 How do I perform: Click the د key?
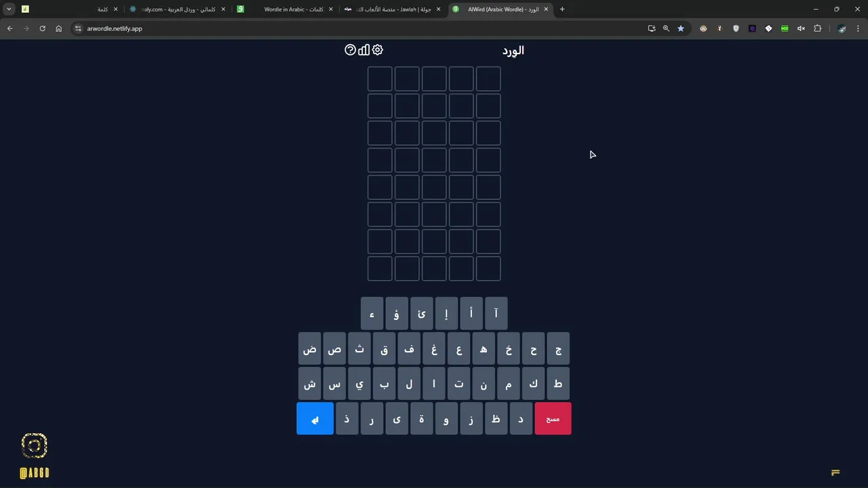pos(521,419)
